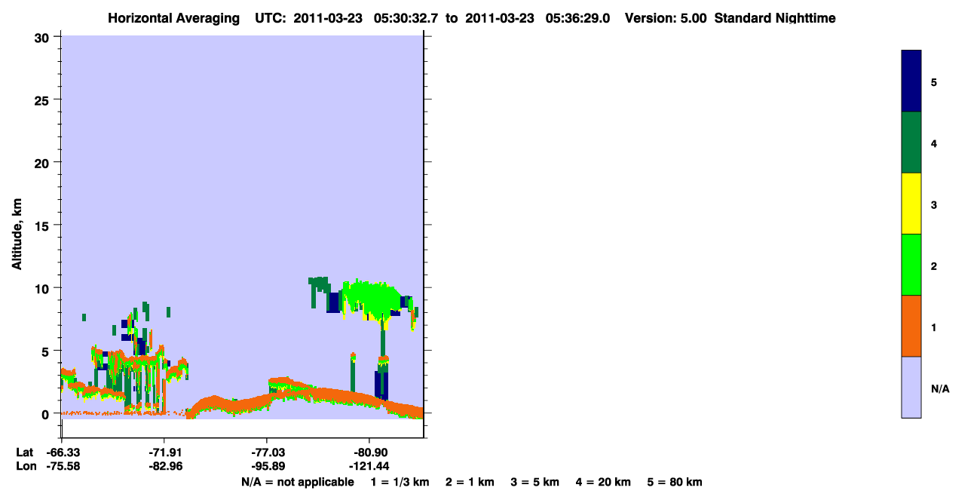Click the 30 altitude tick label

pos(42,37)
